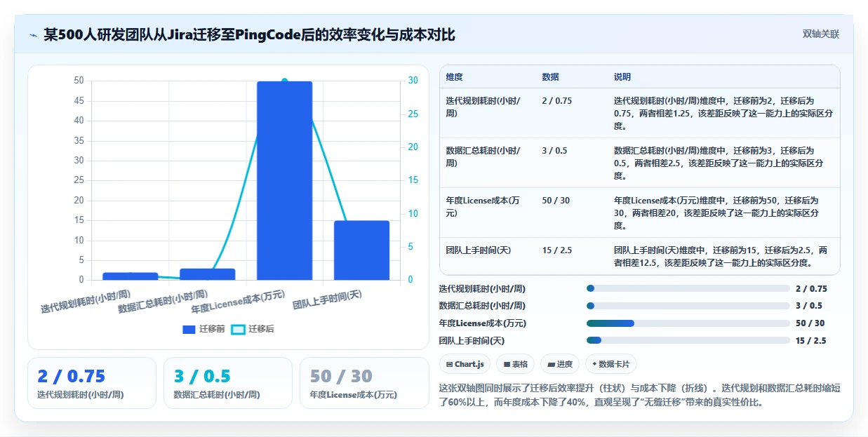This screenshot has height=437, width=868.
Task: Click the table cell 50 / 30
Action: coord(556,201)
